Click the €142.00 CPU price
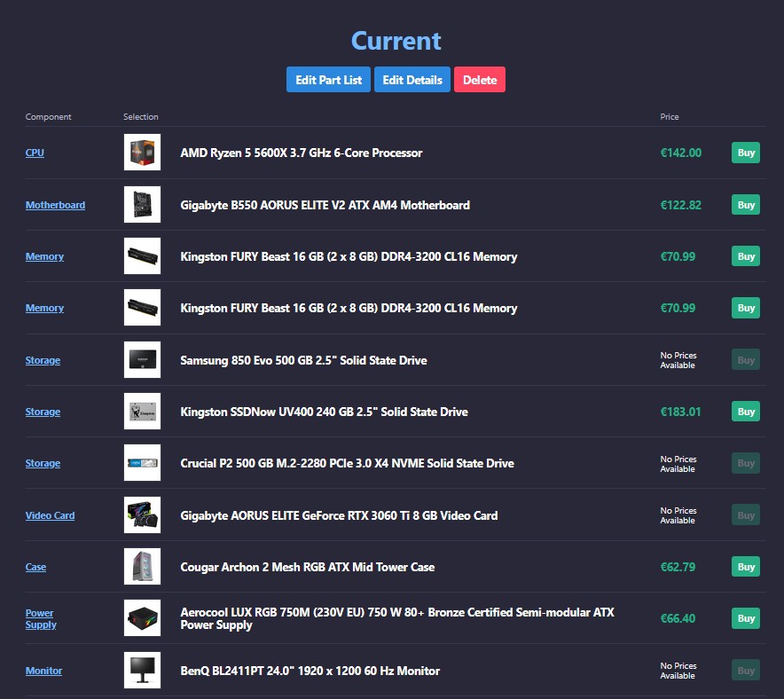784x699 pixels. 680,153
